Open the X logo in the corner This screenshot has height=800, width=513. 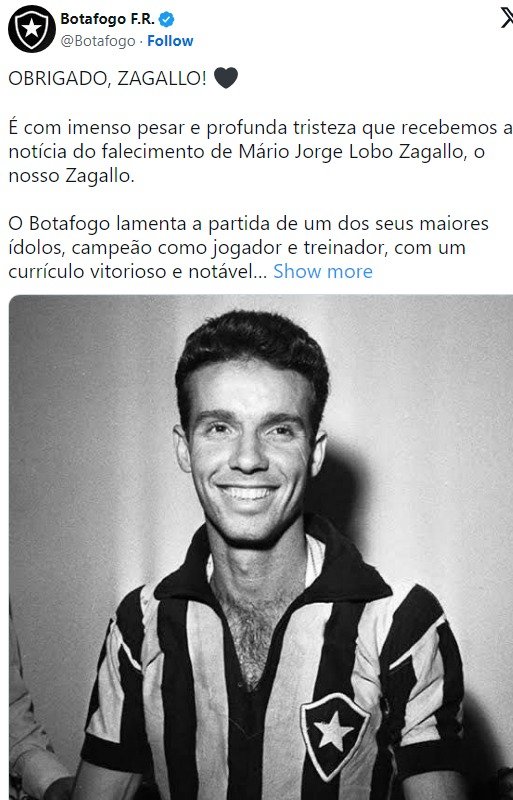506,19
